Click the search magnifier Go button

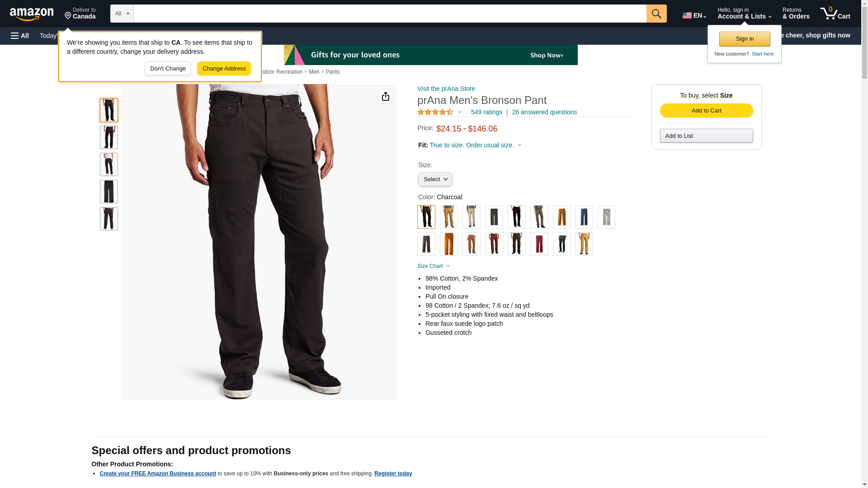(656, 14)
